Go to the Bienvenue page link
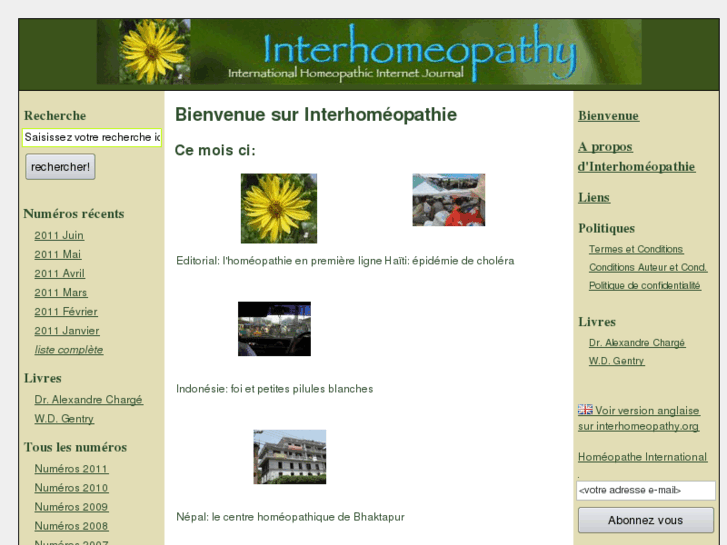The width and height of the screenshot is (727, 545). pyautogui.click(x=608, y=115)
